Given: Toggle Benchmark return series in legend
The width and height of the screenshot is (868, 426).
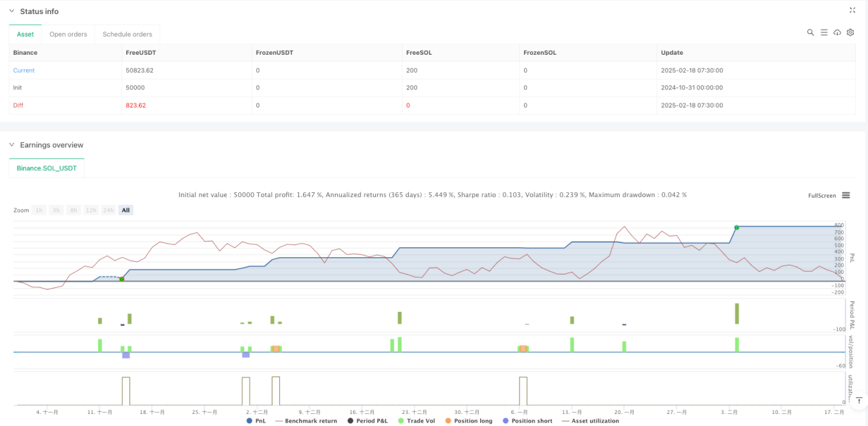Looking at the screenshot, I should tap(306, 421).
